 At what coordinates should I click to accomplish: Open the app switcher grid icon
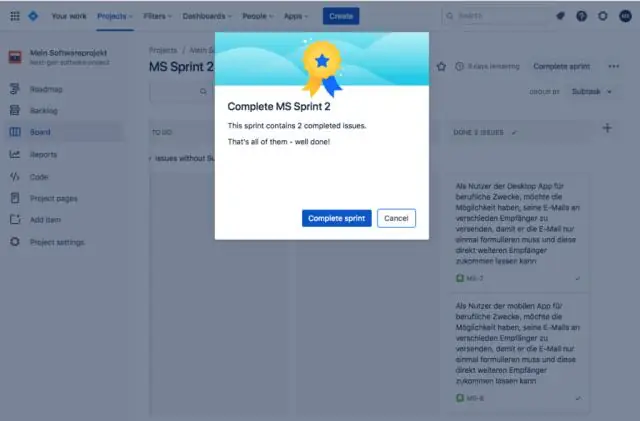(x=15, y=16)
